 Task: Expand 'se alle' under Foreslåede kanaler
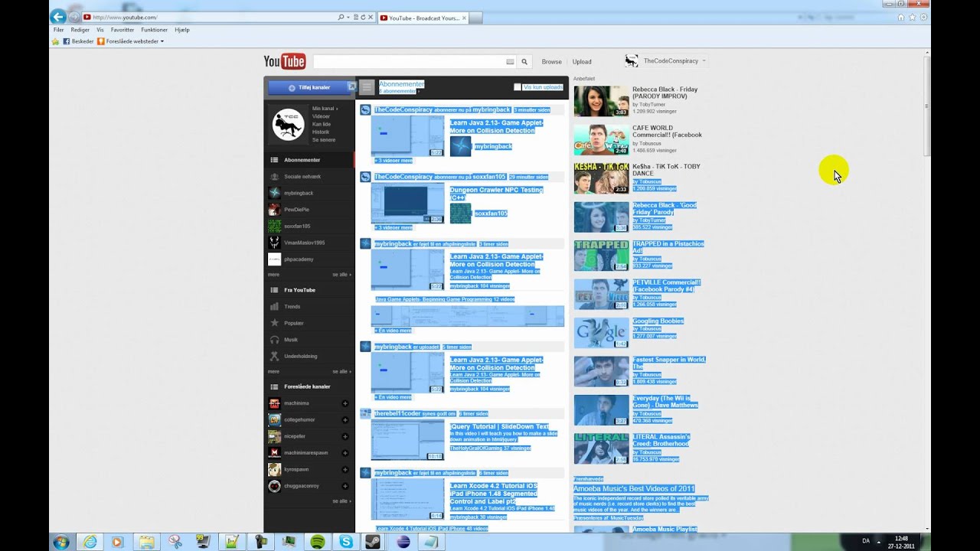(x=341, y=501)
